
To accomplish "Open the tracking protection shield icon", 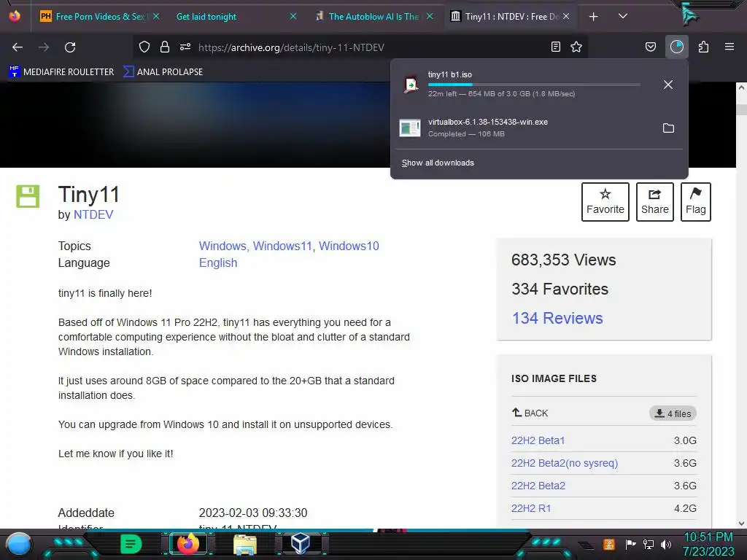I will [x=144, y=47].
